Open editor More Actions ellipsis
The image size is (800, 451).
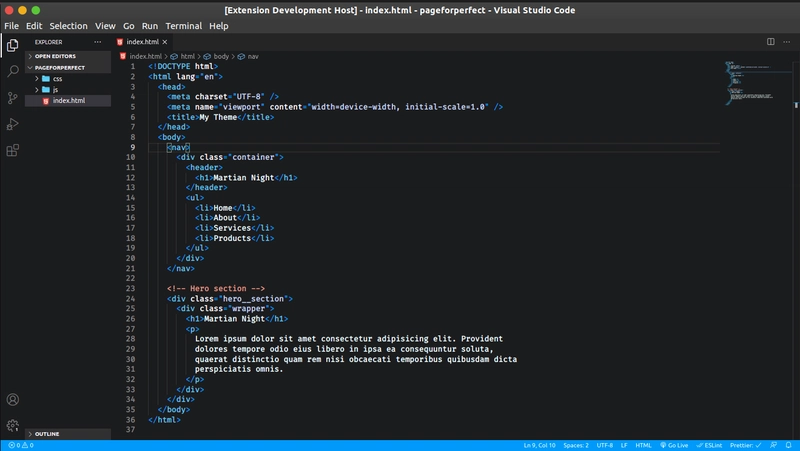(x=786, y=42)
